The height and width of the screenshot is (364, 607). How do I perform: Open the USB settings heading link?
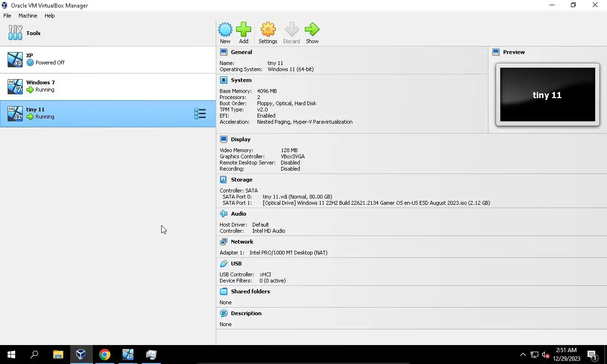pyautogui.click(x=236, y=264)
